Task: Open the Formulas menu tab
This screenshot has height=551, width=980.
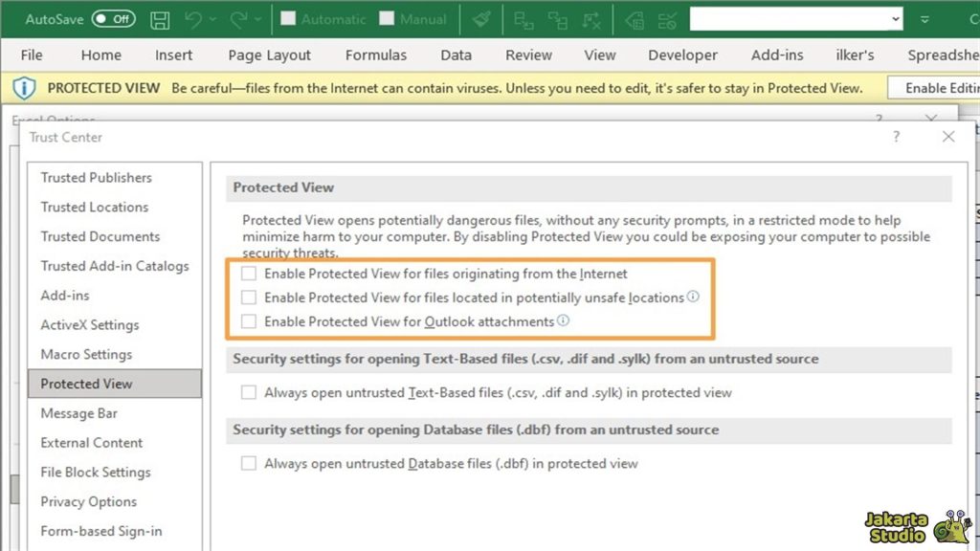Action: [x=376, y=55]
